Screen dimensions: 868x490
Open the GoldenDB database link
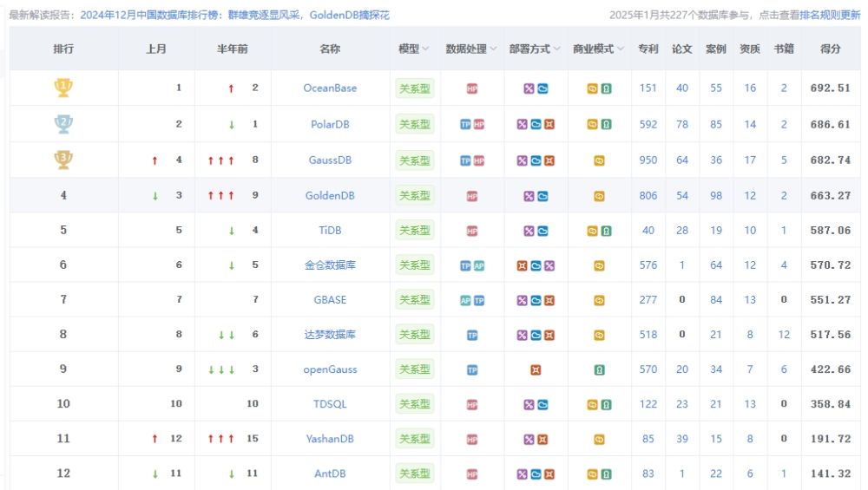tap(330, 195)
